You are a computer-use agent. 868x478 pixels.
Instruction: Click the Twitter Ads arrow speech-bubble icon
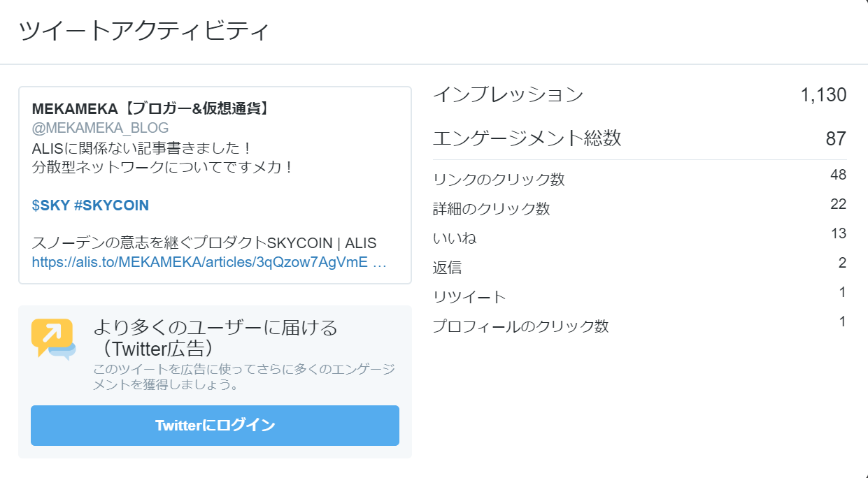53,339
